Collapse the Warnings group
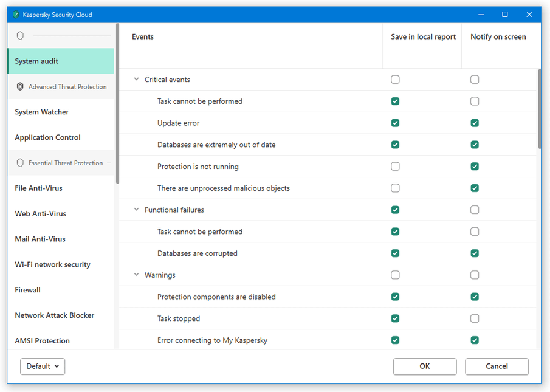 [137, 275]
